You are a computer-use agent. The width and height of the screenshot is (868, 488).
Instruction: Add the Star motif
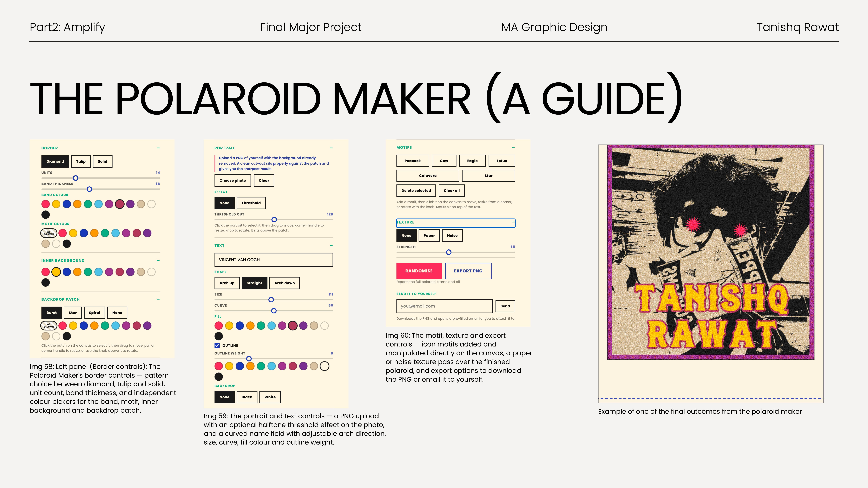click(489, 176)
